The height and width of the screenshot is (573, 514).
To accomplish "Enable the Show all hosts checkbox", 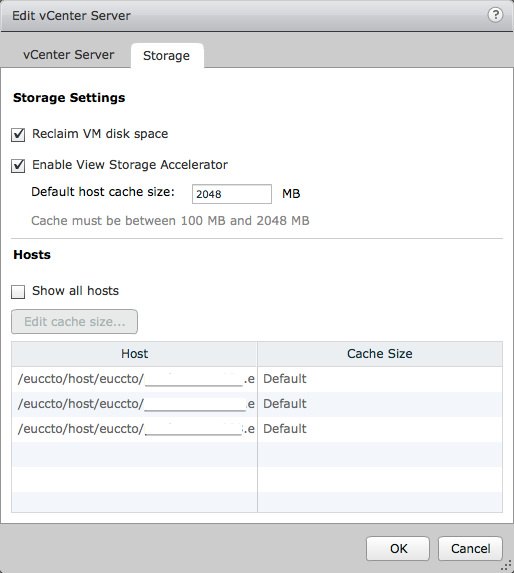I will pos(18,292).
